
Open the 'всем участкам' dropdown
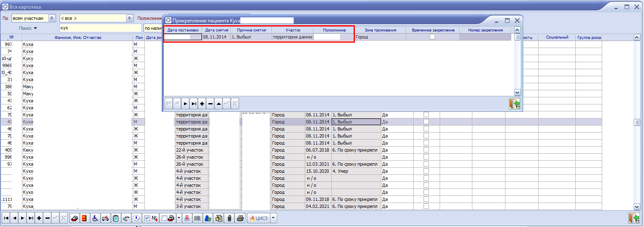pos(52,18)
